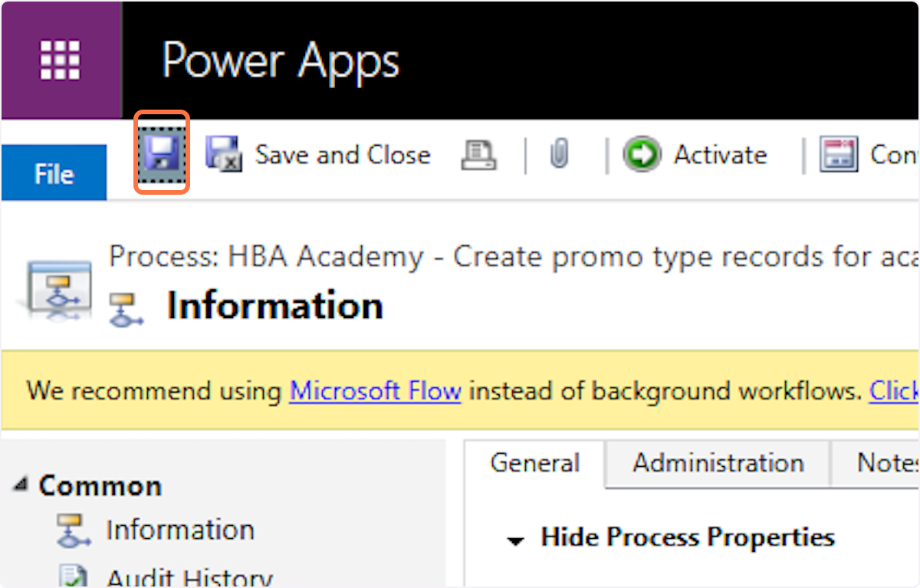Switch to the Administration tab
This screenshot has width=920, height=588.
(718, 463)
